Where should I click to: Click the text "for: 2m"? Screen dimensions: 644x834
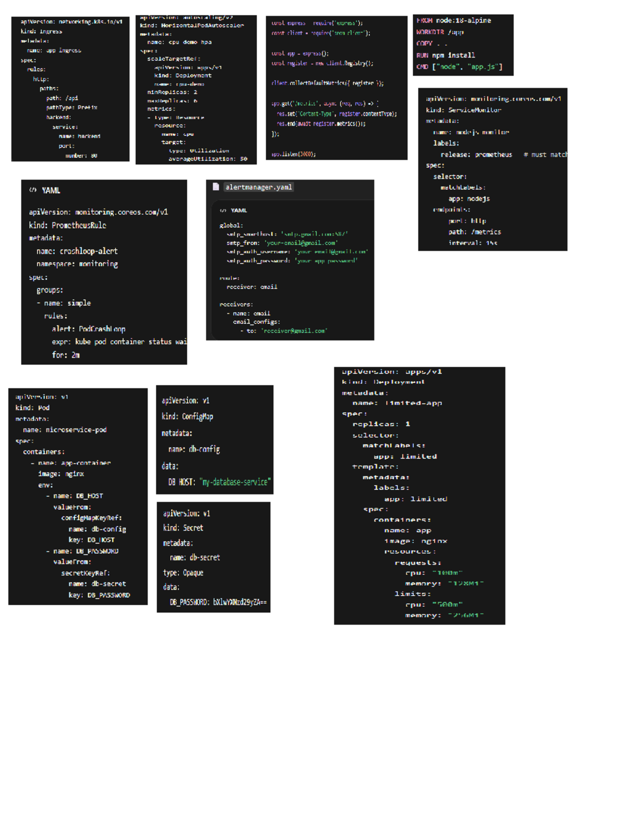click(66, 355)
